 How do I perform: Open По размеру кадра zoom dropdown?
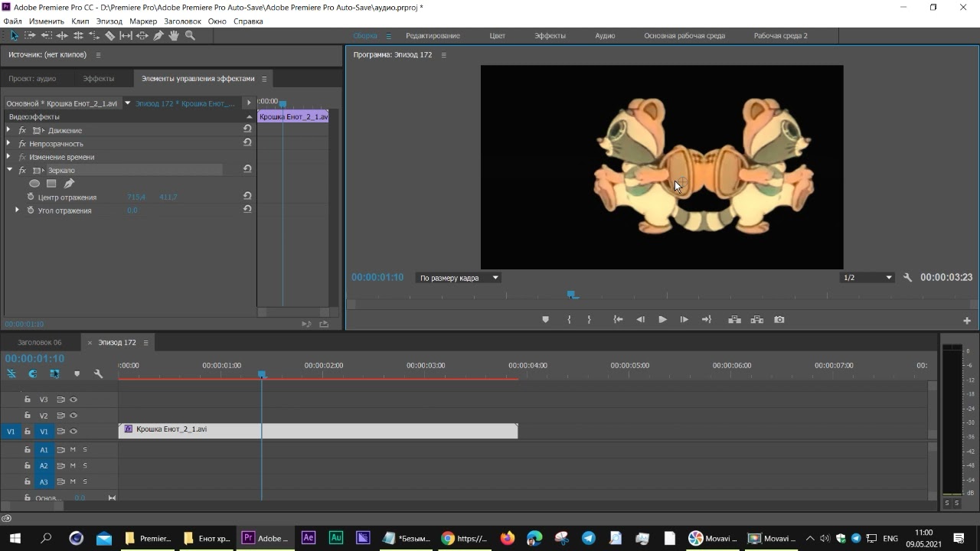point(458,278)
